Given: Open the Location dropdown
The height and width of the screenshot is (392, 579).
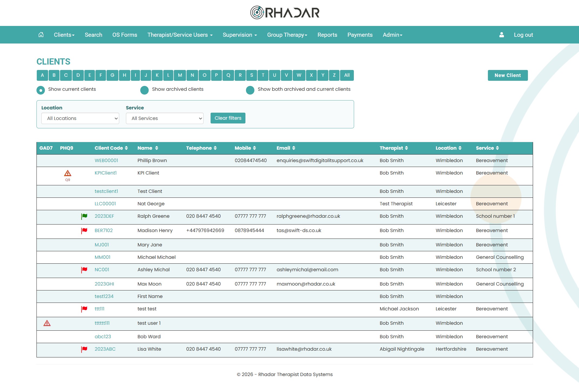Looking at the screenshot, I should click(80, 118).
